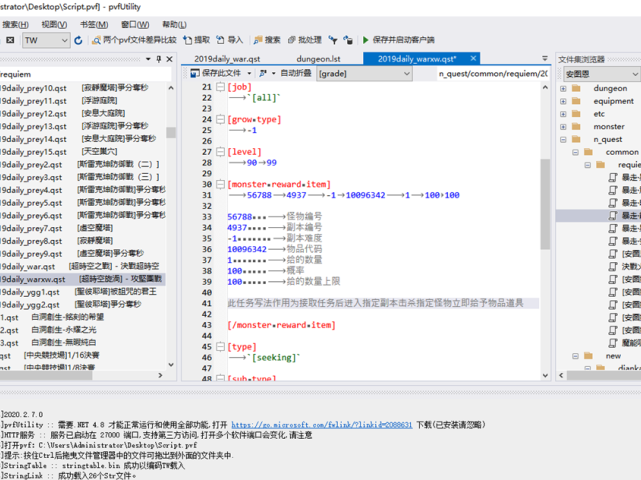Collapse the [job] code fold box
This screenshot has width=641, height=480.
tap(221, 88)
